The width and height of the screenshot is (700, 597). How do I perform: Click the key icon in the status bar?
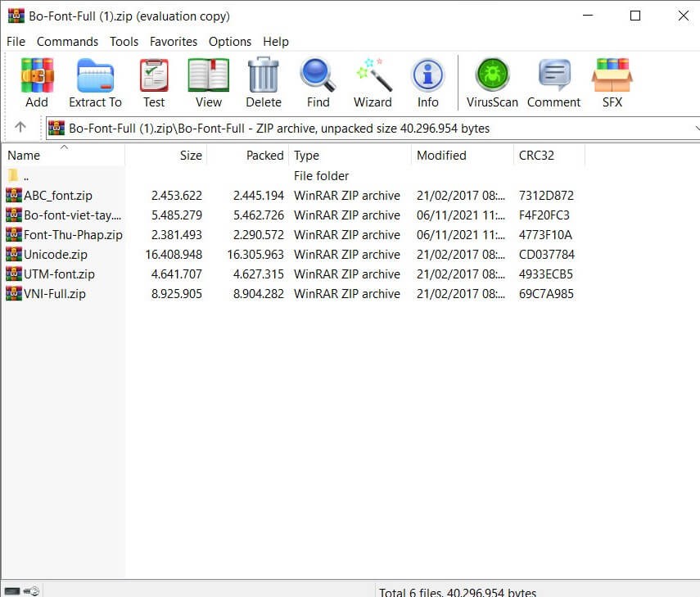[32, 591]
